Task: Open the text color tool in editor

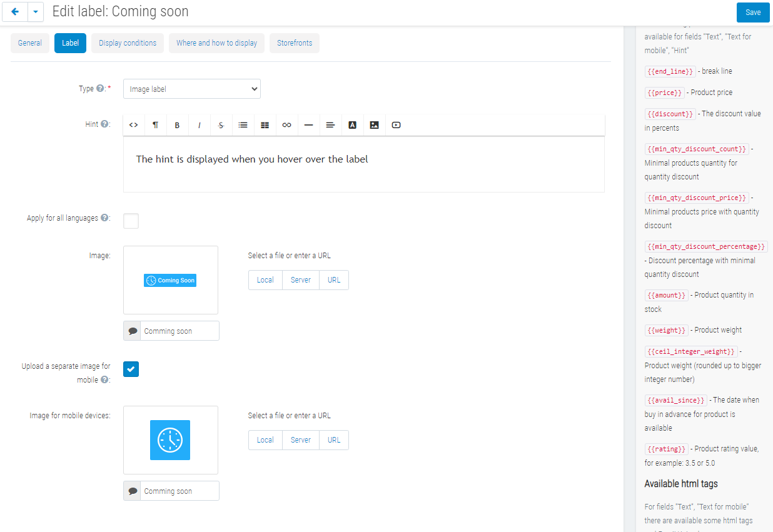Action: pos(352,125)
